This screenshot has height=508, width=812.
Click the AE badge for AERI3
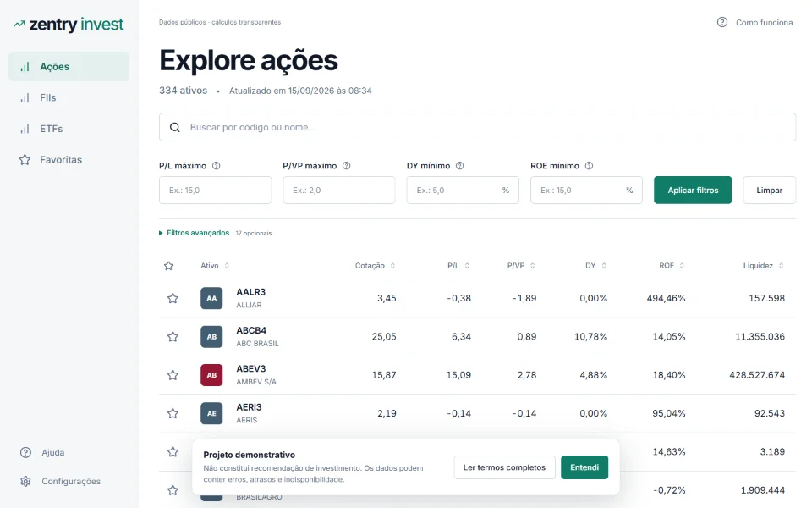211,413
